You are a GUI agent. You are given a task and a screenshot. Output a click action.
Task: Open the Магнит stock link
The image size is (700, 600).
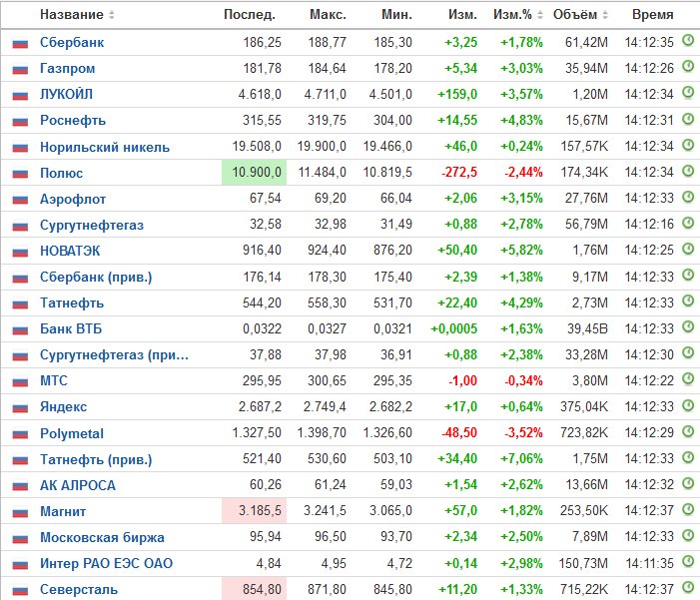[x=63, y=511]
